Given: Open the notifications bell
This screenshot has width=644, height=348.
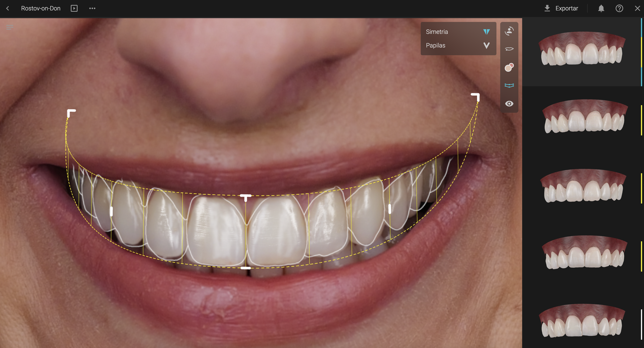Looking at the screenshot, I should coord(601,9).
